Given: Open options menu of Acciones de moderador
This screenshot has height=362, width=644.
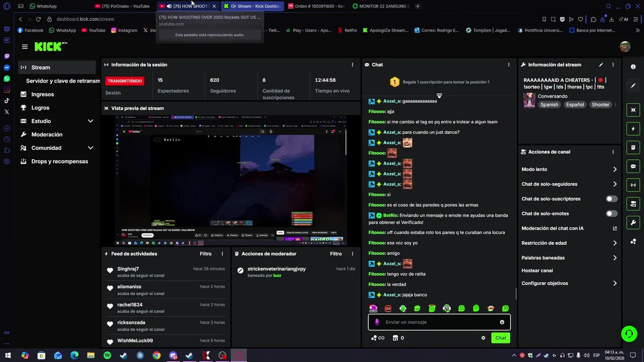Looking at the screenshot, I should [352, 254].
